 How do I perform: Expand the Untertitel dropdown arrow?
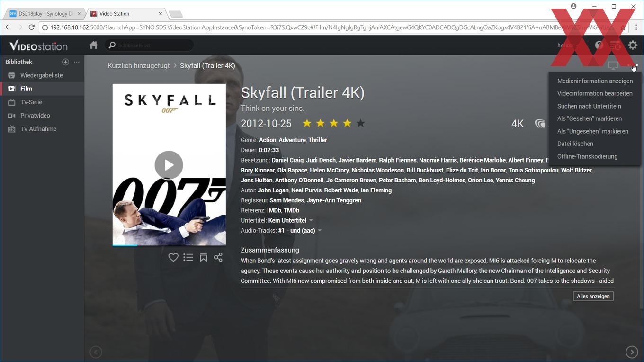(311, 220)
